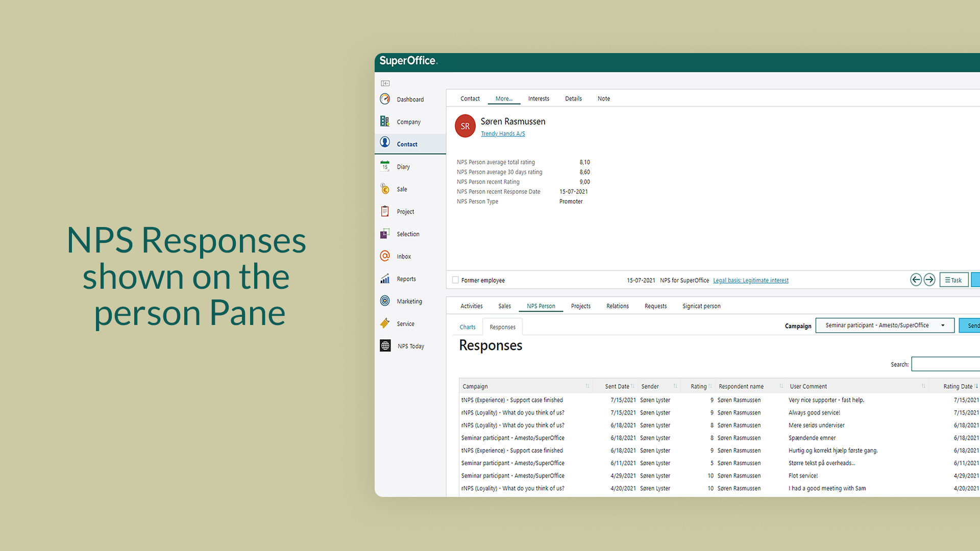Select 'I had a good meeting with Sam' cell
The height and width of the screenshot is (551, 980).
click(x=827, y=488)
